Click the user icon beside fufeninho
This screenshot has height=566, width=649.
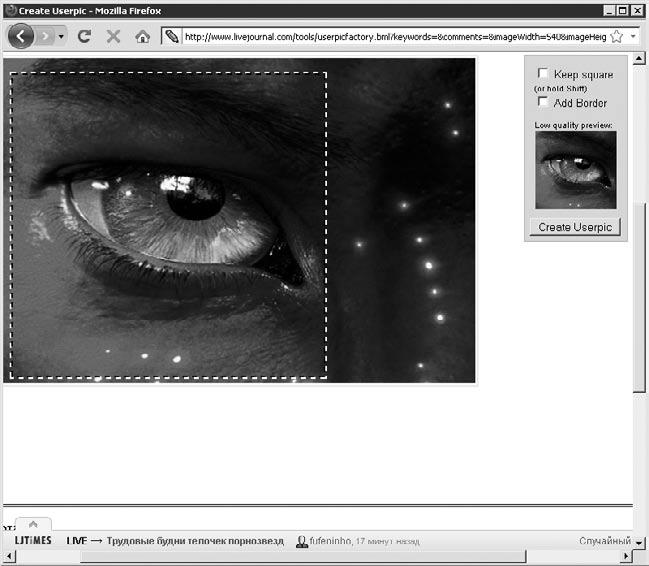pos(301,541)
